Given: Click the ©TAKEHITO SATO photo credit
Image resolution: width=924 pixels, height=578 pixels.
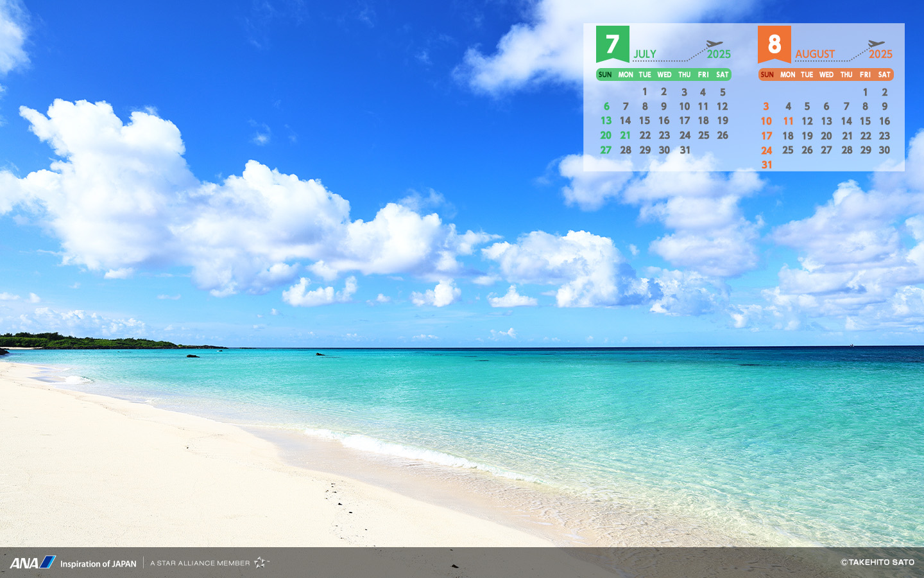Looking at the screenshot, I should pyautogui.click(x=877, y=562).
